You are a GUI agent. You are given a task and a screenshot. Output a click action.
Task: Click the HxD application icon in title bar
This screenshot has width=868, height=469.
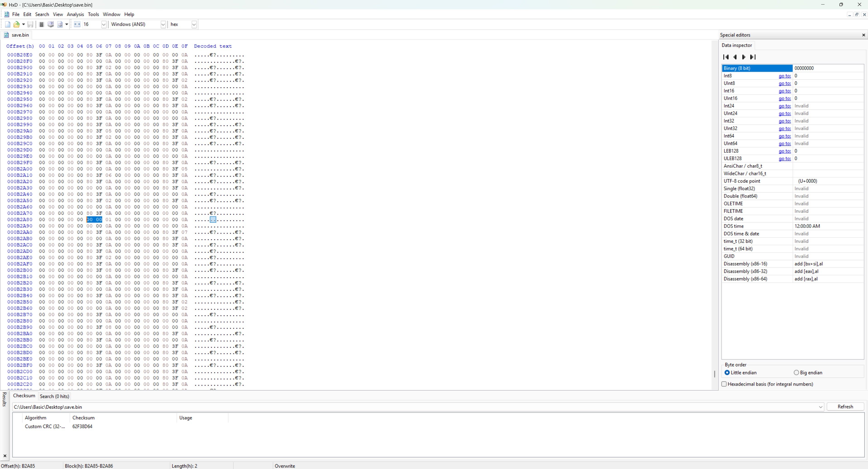coord(4,5)
